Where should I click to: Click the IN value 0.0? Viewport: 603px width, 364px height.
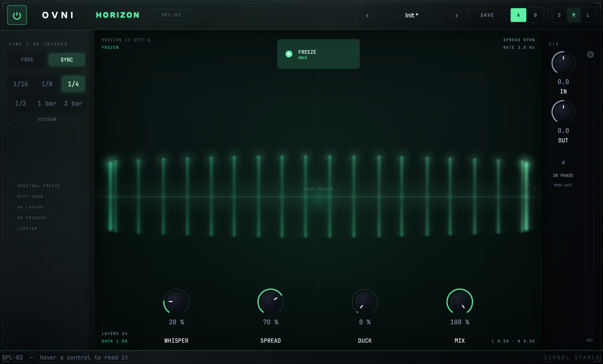(563, 82)
